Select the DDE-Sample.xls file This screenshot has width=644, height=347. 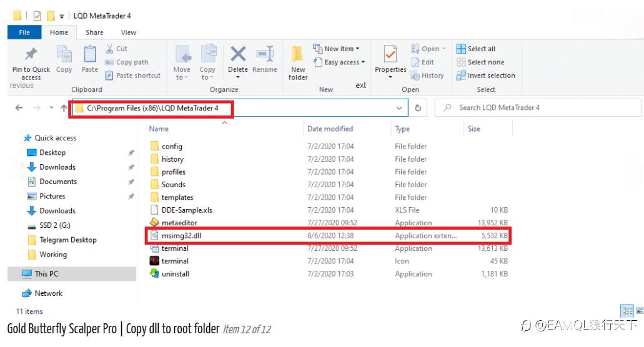pos(181,210)
